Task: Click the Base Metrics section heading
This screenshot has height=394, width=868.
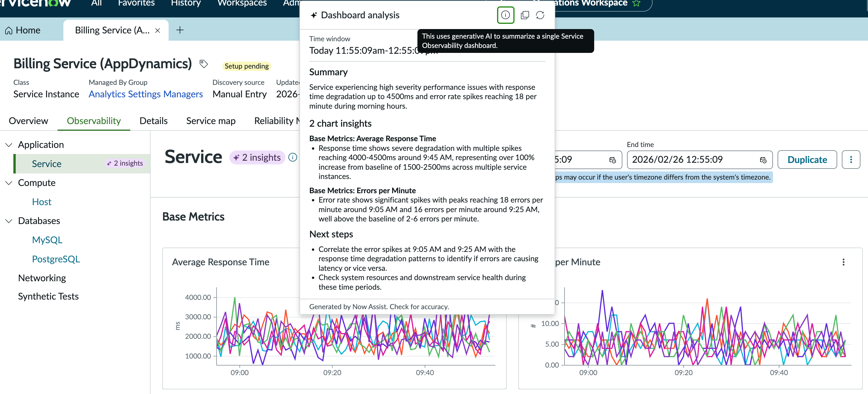Action: [x=193, y=216]
